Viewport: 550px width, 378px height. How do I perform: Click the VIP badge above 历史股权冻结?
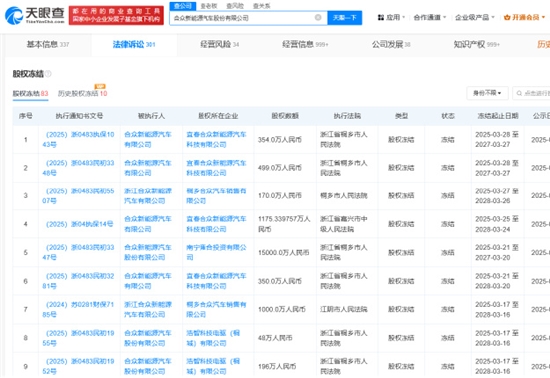(100, 86)
